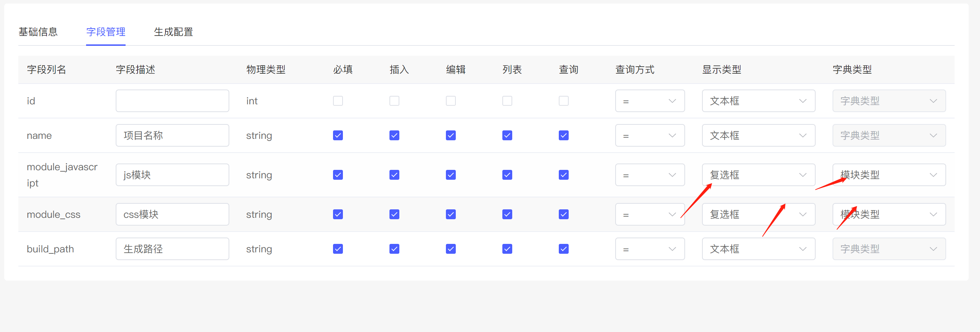Open 模块类型 dictionary dropdown for module_javascript
The image size is (980, 332).
[x=889, y=175]
